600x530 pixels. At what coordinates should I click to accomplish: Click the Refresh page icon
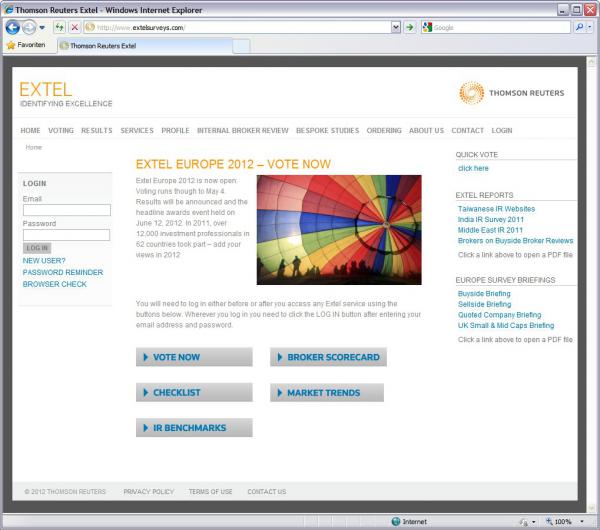[x=60, y=28]
